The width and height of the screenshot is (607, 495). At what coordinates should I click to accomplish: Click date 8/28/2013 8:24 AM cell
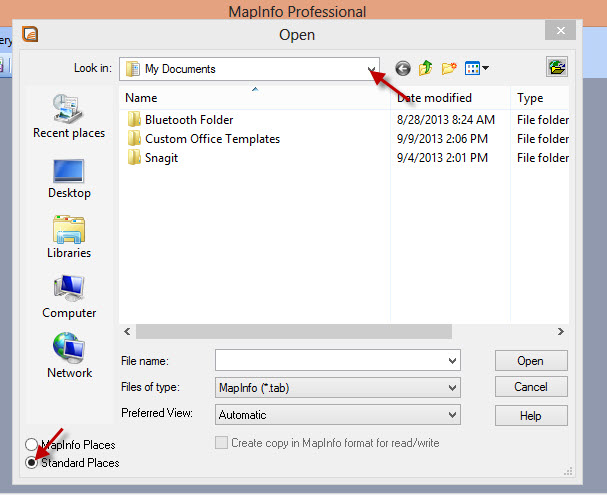pyautogui.click(x=446, y=120)
